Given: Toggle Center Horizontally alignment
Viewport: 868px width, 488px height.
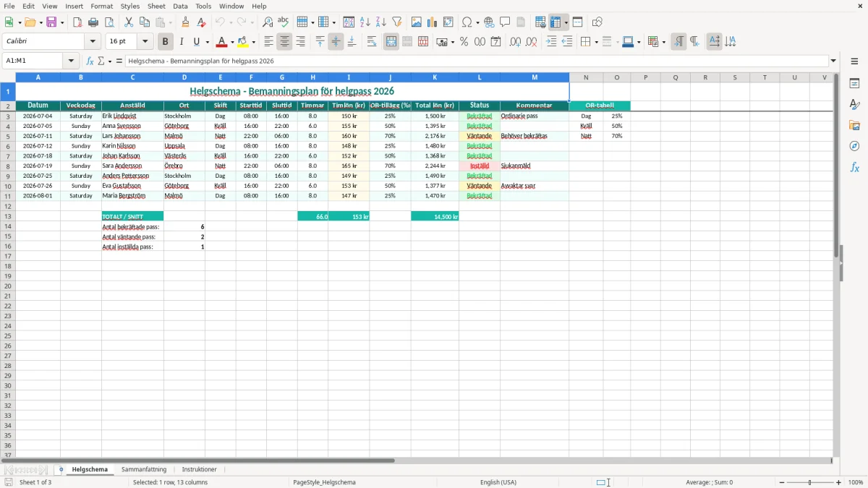Looking at the screenshot, I should pyautogui.click(x=284, y=42).
